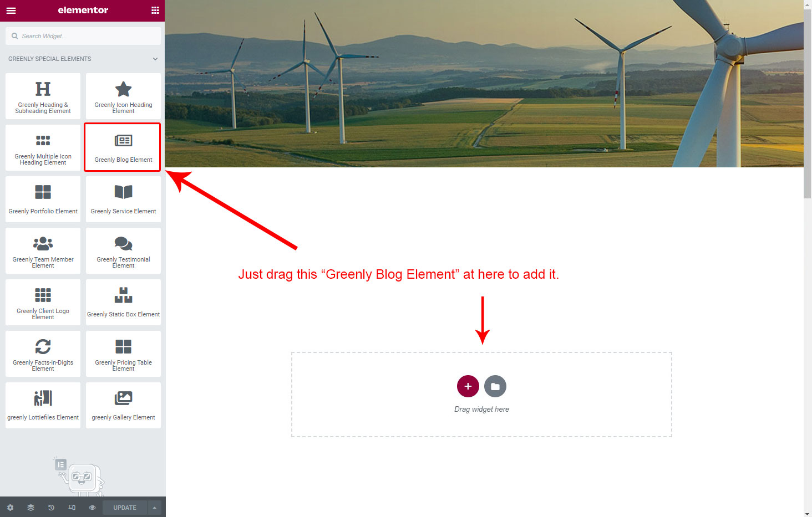Pick the Greenly Testimonial Element widget
The height and width of the screenshot is (517, 812).
pyautogui.click(x=123, y=250)
